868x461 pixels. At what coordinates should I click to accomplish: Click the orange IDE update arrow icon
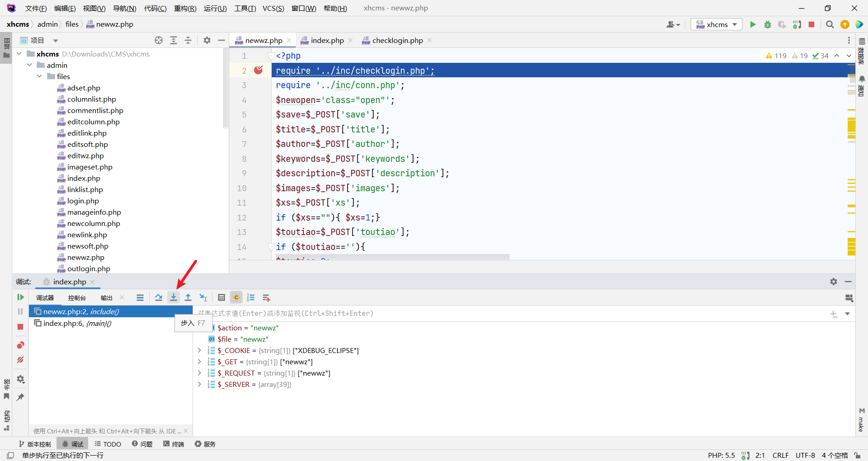point(844,24)
